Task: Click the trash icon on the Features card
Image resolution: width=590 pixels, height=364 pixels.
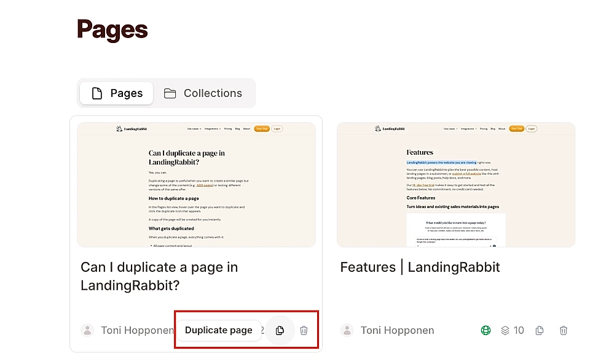Action: (x=563, y=330)
